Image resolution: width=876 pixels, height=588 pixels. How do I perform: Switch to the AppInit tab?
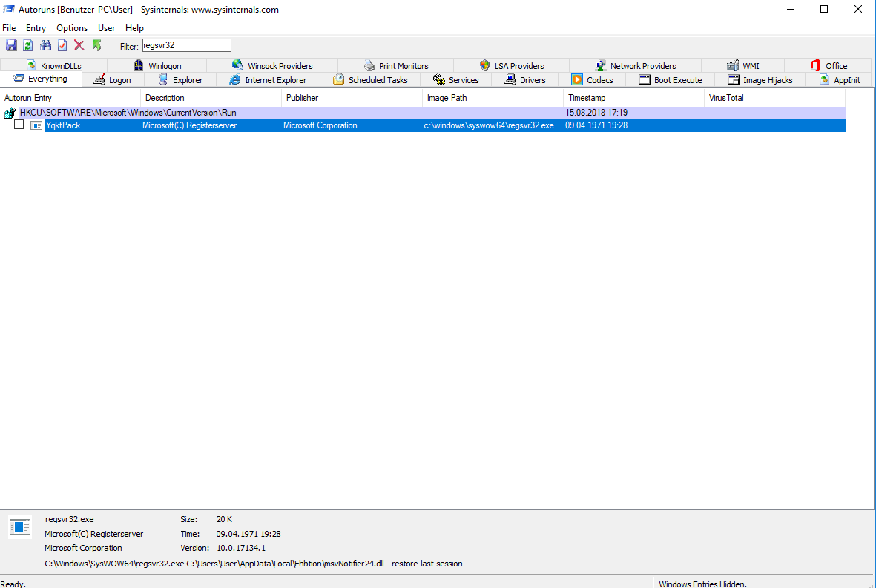840,80
